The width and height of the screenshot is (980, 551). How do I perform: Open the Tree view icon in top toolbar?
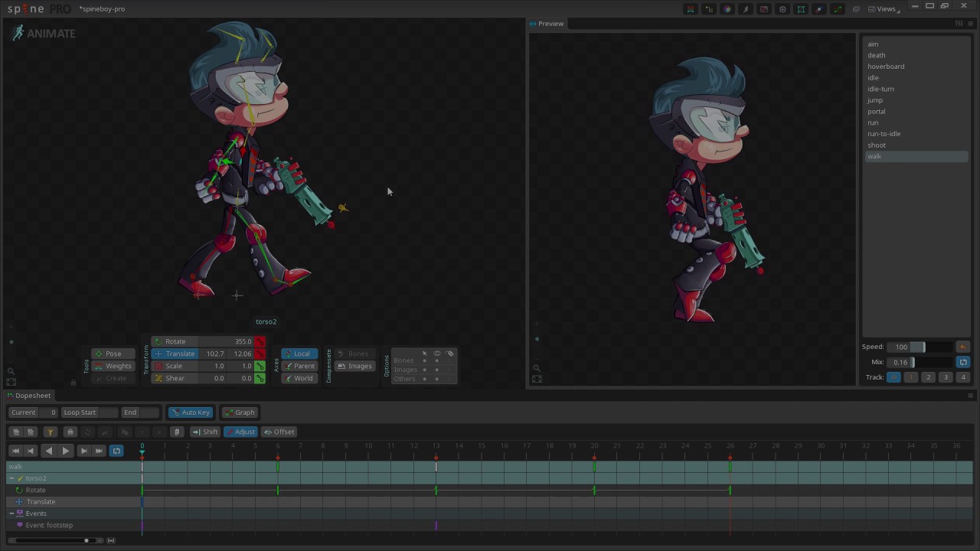coord(709,9)
